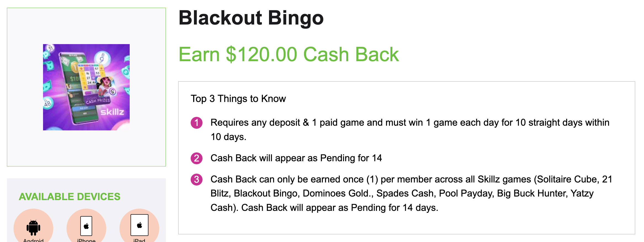Select the iPad label text
The height and width of the screenshot is (242, 644).
[x=139, y=240]
